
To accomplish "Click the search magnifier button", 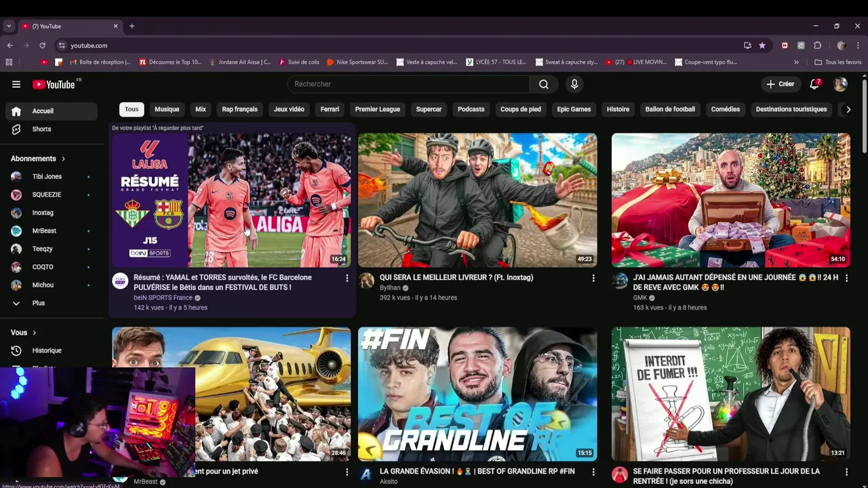I will click(x=544, y=84).
